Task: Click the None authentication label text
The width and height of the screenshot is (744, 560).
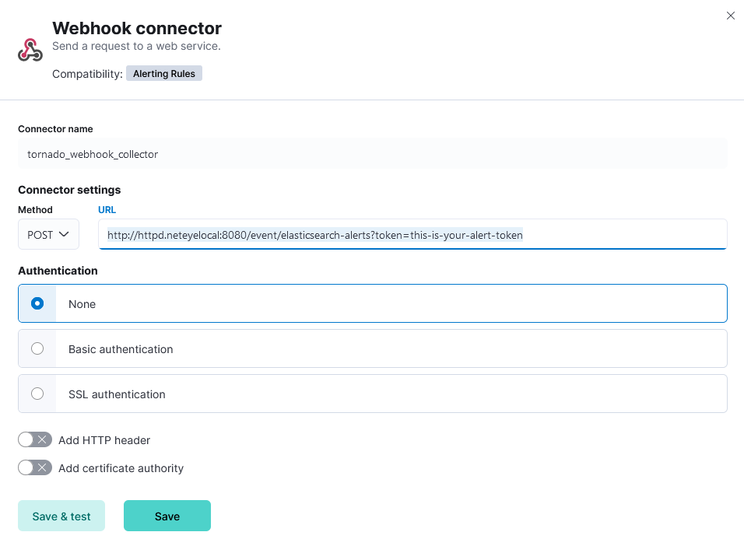Action: coord(82,304)
